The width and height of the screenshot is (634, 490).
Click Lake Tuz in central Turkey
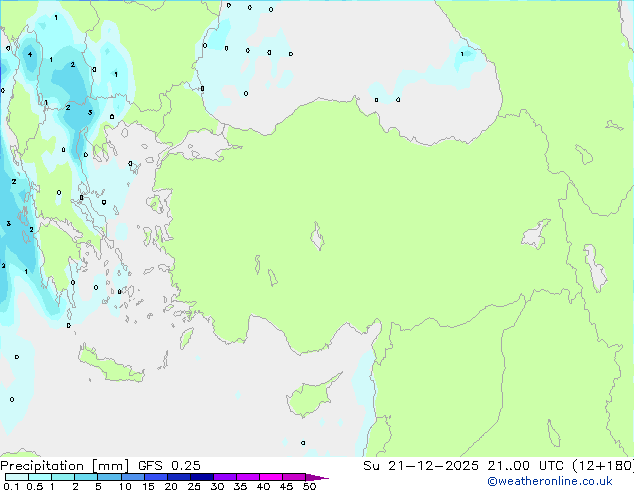pos(317,238)
